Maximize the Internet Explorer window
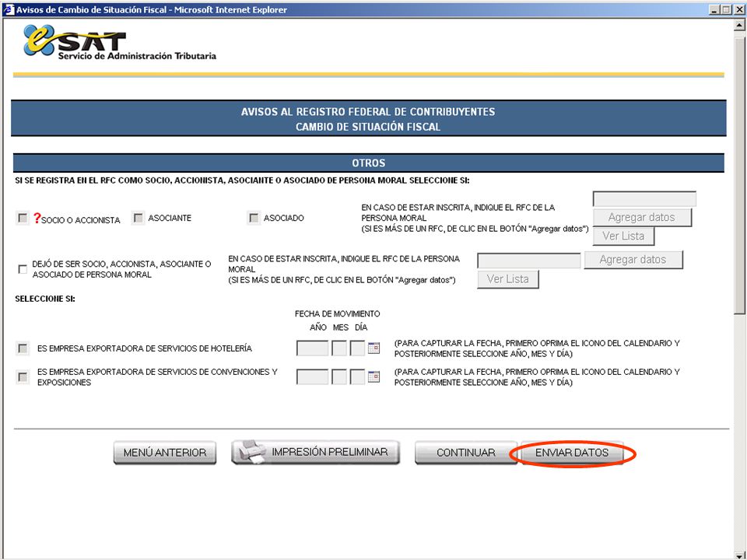 click(x=725, y=9)
